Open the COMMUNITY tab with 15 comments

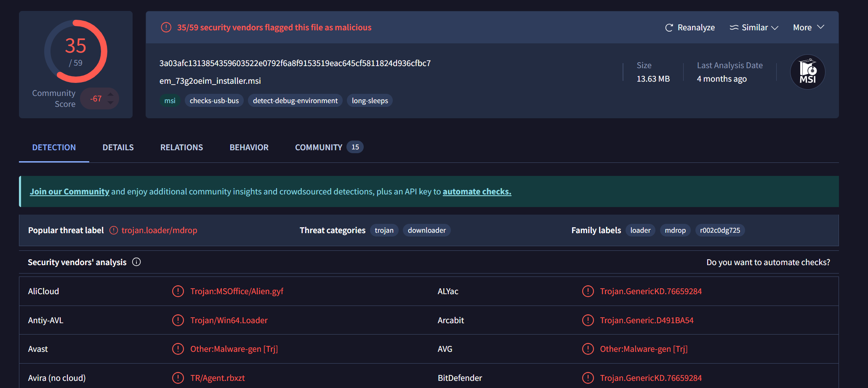(x=319, y=147)
